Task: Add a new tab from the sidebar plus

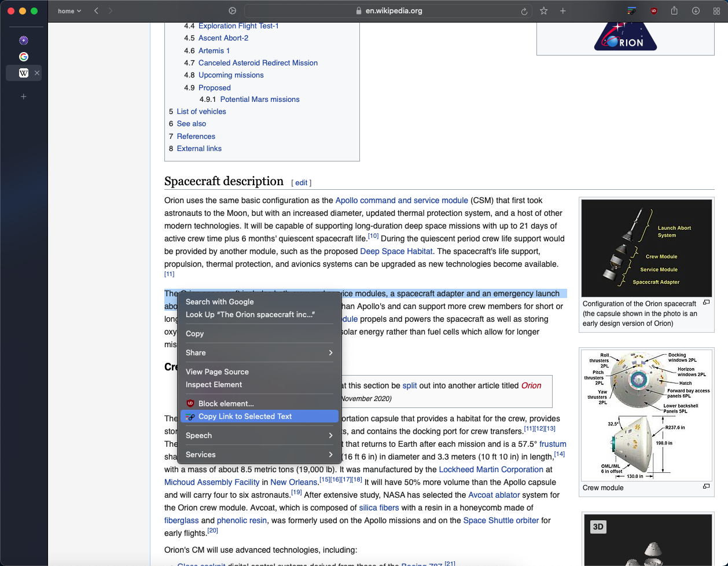Action: pos(24,97)
